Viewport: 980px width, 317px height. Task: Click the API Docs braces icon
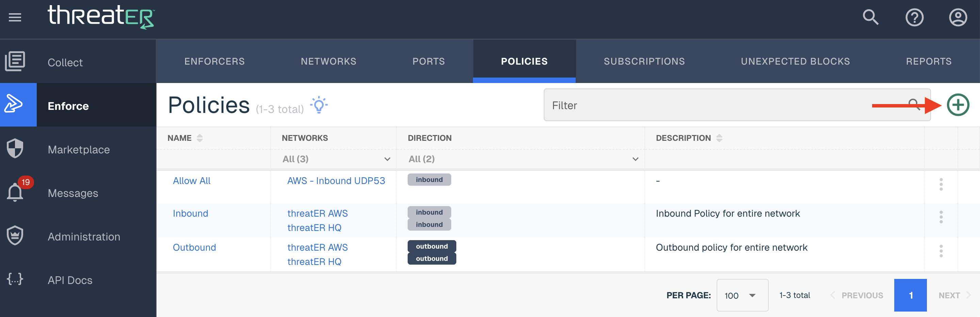point(15,279)
